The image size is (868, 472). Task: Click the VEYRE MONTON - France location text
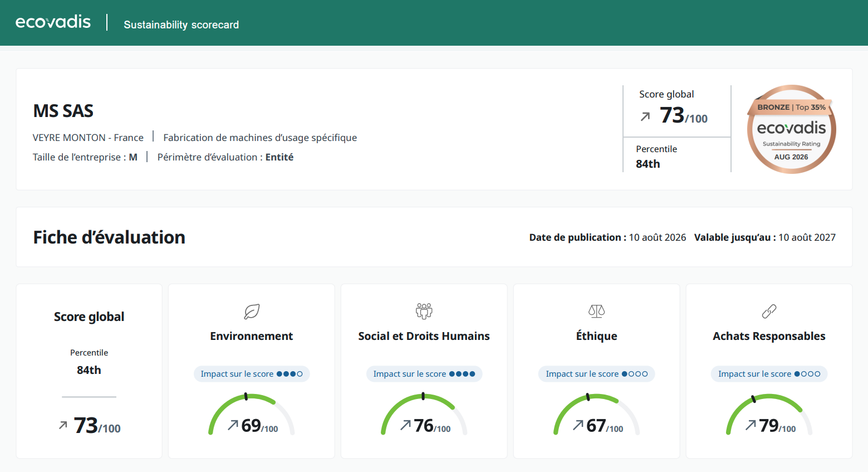point(88,138)
